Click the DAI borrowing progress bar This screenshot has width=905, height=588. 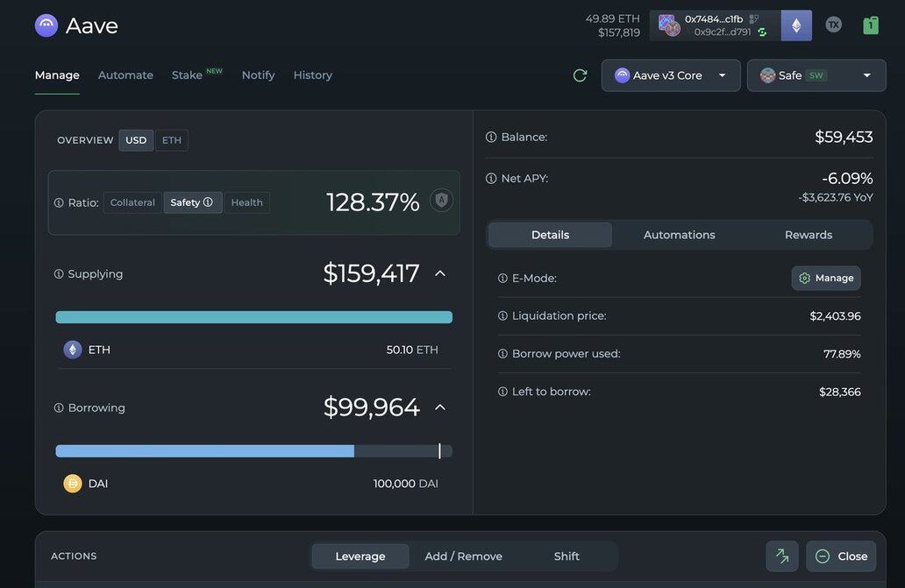tap(253, 451)
